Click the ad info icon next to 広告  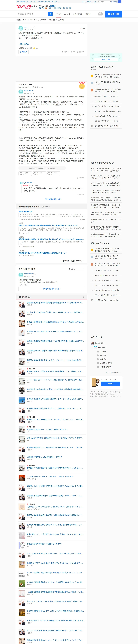[x=84, y=219]
